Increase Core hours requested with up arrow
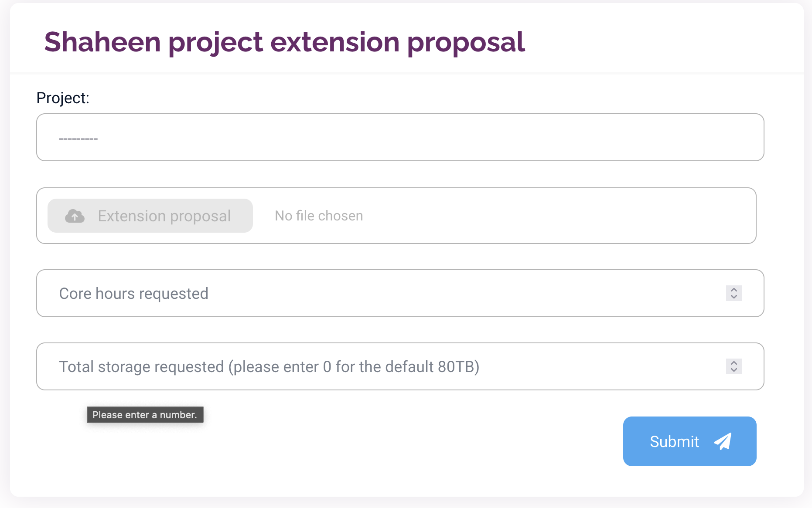 (x=734, y=290)
